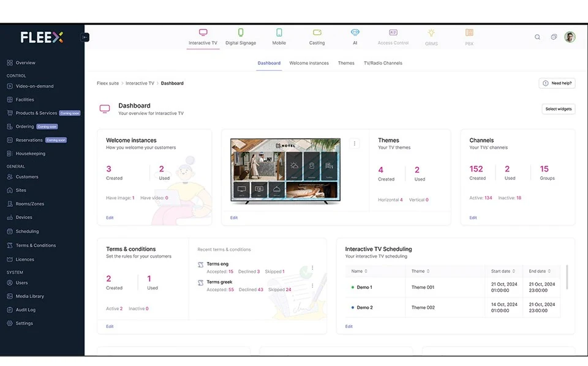Switch to the TV/Radio Channels tab
Image resolution: width=588 pixels, height=366 pixels.
coord(383,63)
